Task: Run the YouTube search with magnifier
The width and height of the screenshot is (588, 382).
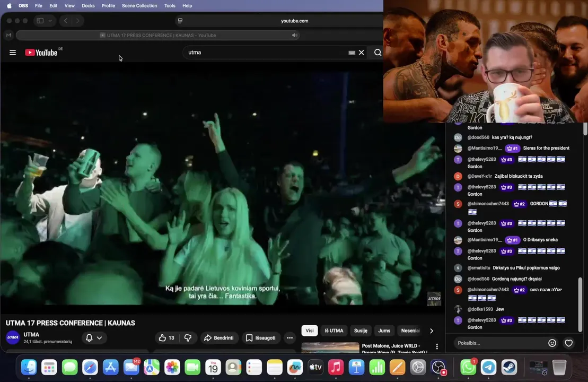Action: 378,53
